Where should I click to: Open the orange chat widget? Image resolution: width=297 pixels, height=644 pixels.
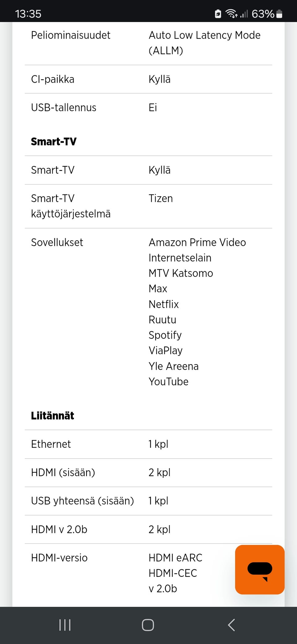[x=260, y=569]
